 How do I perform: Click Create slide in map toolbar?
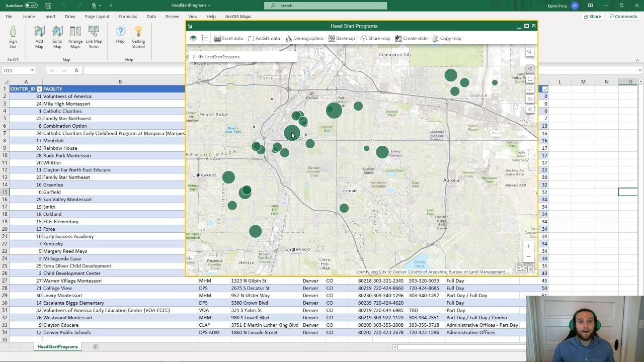tap(411, 38)
